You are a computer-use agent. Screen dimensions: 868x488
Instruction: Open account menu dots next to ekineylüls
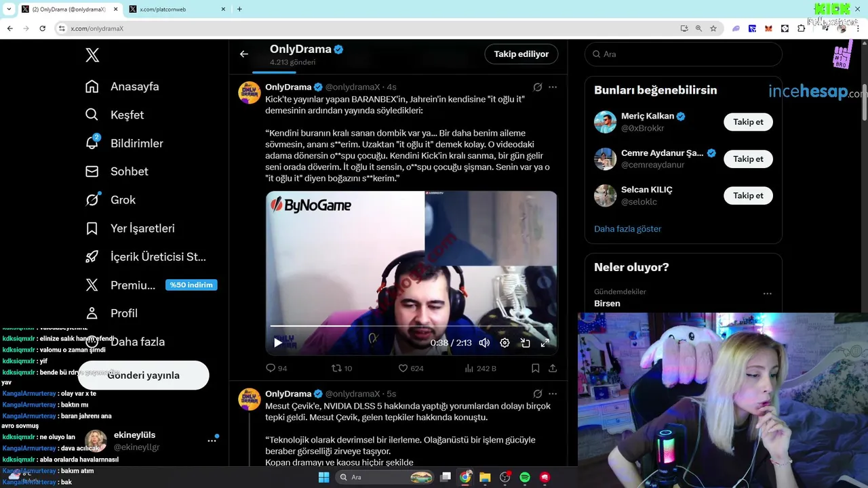pos(212,441)
